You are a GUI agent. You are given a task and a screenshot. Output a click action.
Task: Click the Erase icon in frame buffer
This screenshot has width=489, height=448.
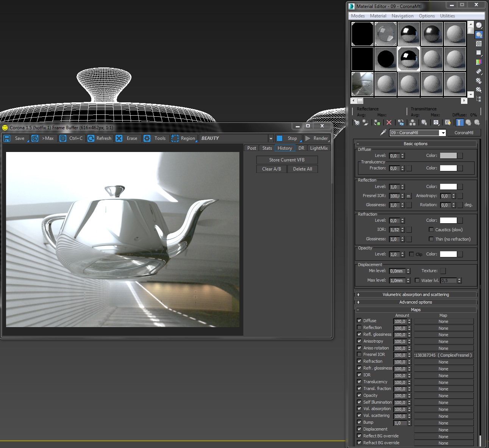pos(119,138)
